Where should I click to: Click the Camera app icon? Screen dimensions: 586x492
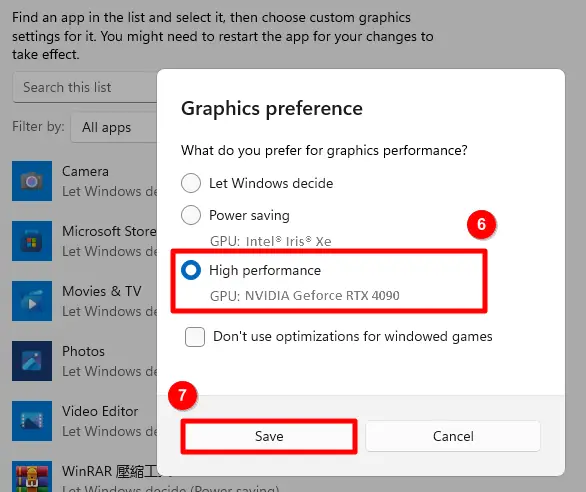32,181
